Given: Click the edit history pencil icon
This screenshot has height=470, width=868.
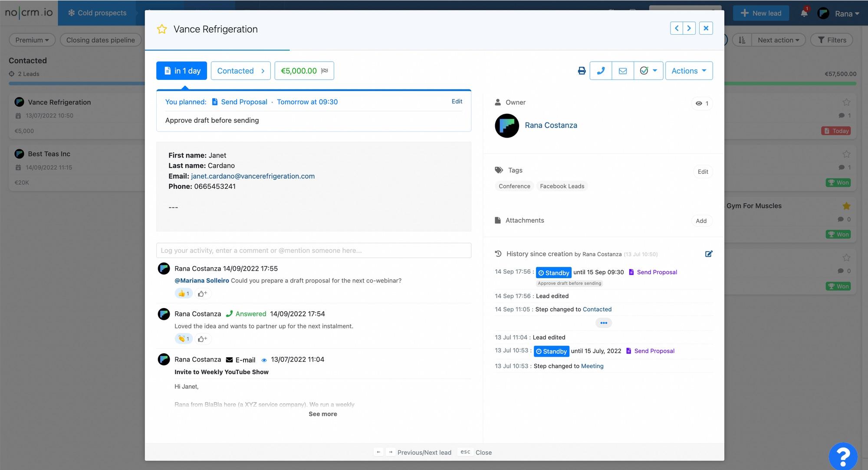Looking at the screenshot, I should click(708, 253).
